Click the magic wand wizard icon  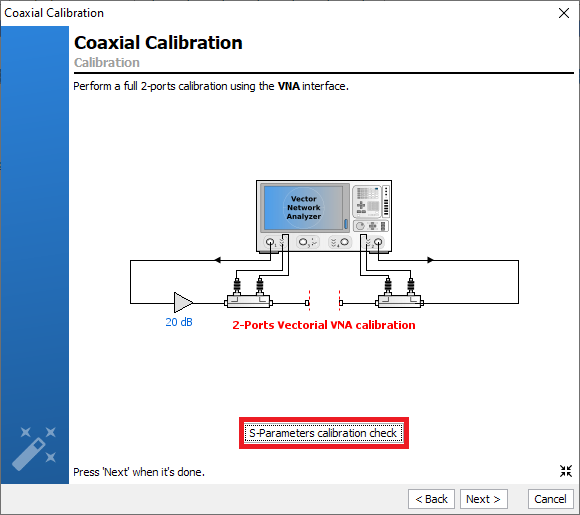34,448
